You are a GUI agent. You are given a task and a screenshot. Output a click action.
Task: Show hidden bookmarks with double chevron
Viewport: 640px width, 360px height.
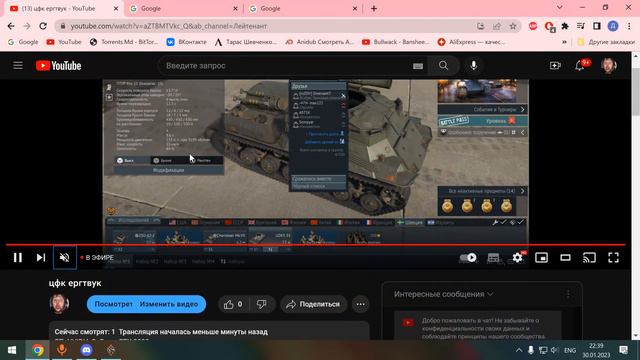pyautogui.click(x=564, y=42)
